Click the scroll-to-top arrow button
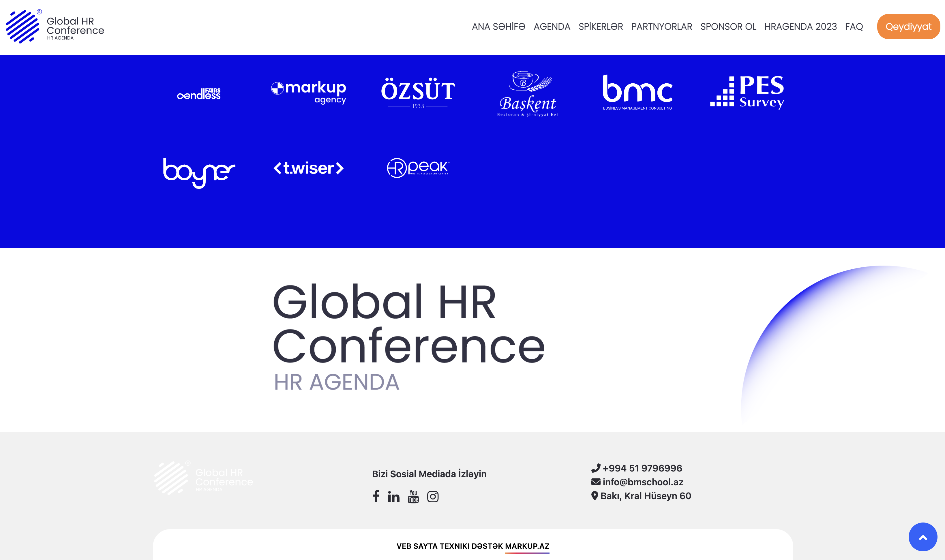 tap(922, 537)
